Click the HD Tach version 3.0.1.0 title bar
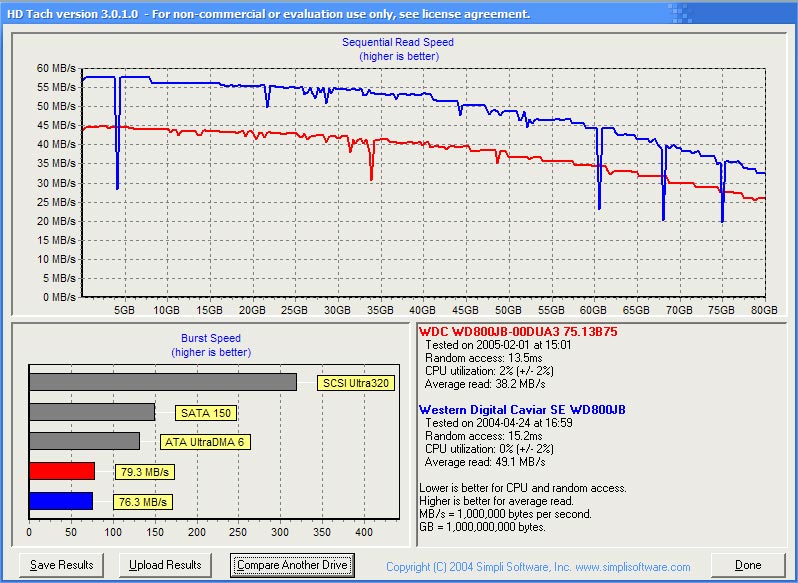798x583 pixels. point(399,14)
